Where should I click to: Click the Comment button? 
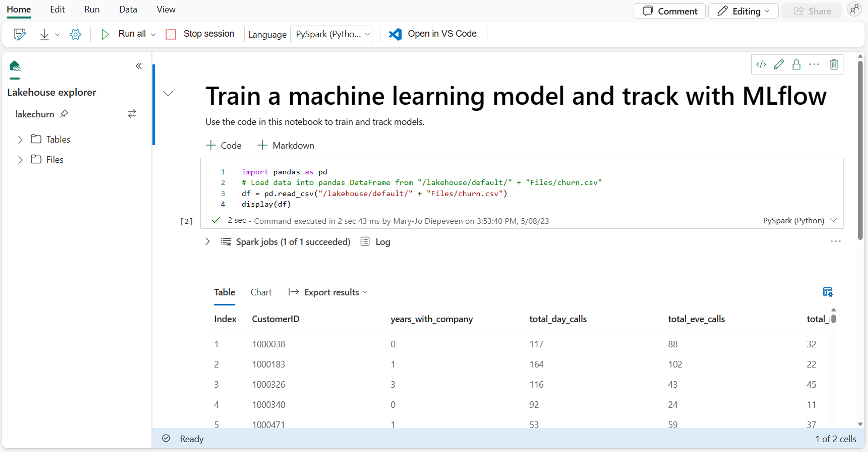coord(670,11)
